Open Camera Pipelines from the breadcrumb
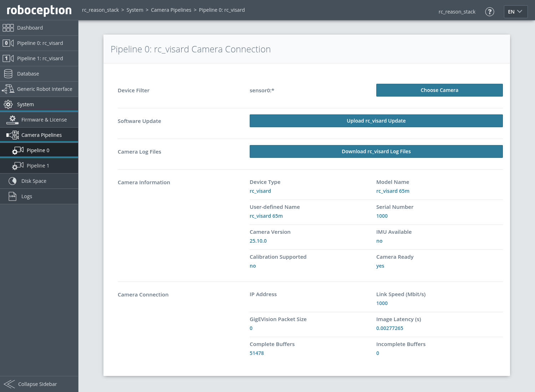 click(171, 10)
